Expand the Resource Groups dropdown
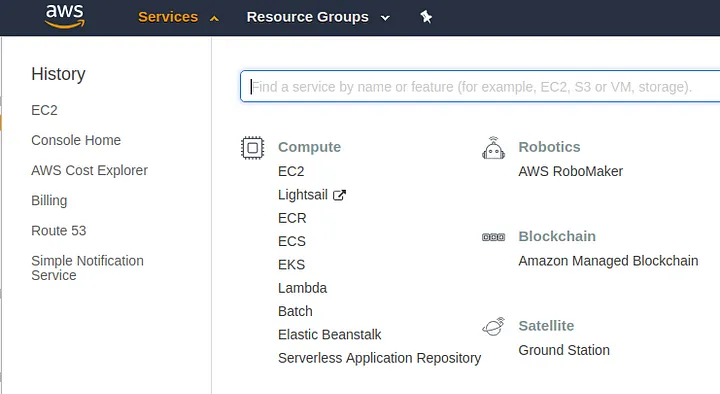 (318, 17)
